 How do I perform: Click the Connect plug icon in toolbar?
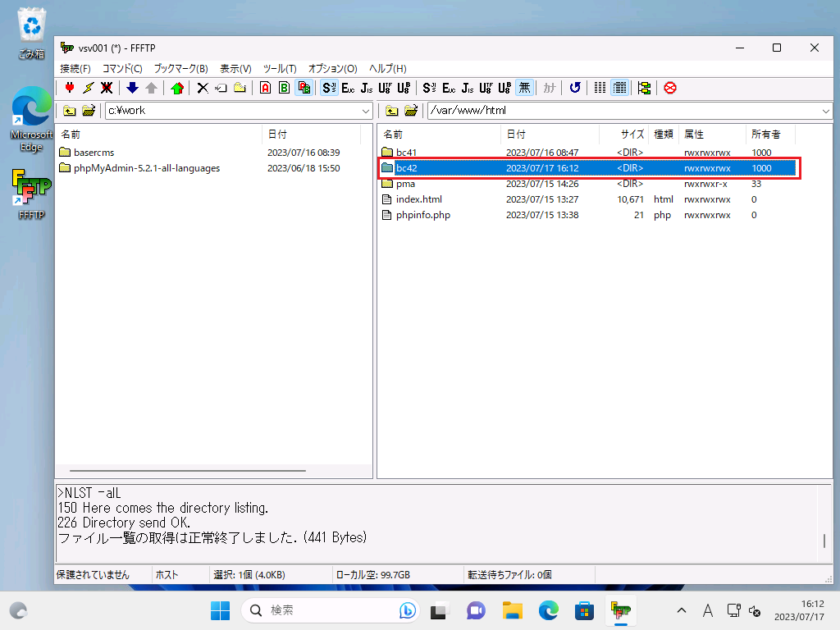coord(70,88)
